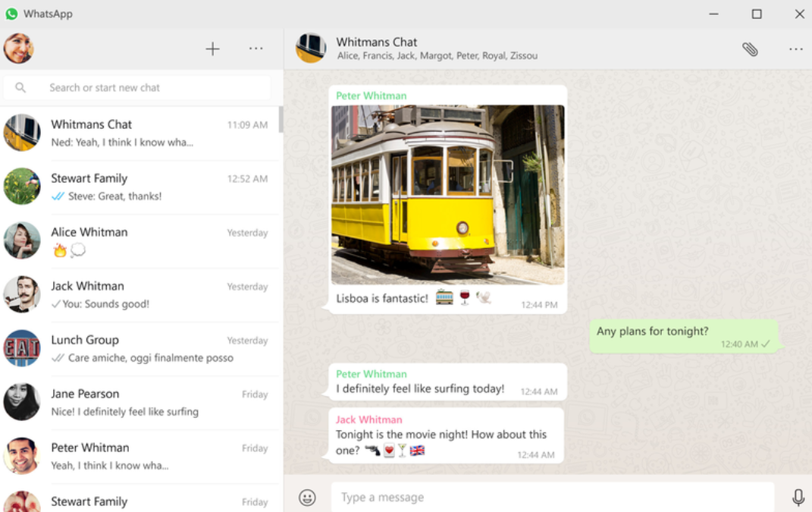Click Peter Whitman sender name above photo

(372, 96)
